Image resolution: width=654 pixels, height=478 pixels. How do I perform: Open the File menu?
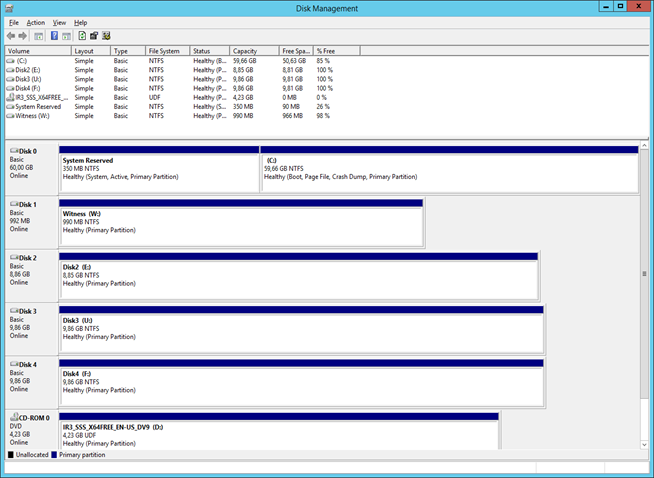coord(14,23)
